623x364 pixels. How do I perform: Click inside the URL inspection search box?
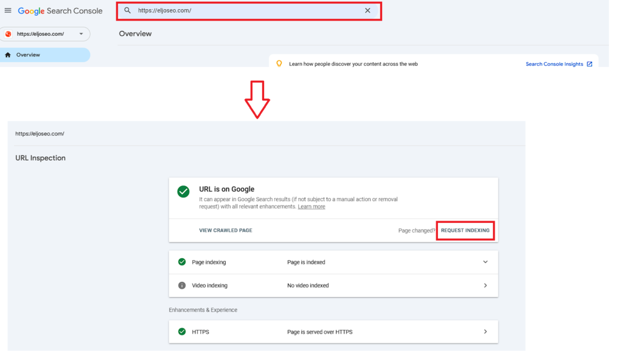(x=249, y=11)
